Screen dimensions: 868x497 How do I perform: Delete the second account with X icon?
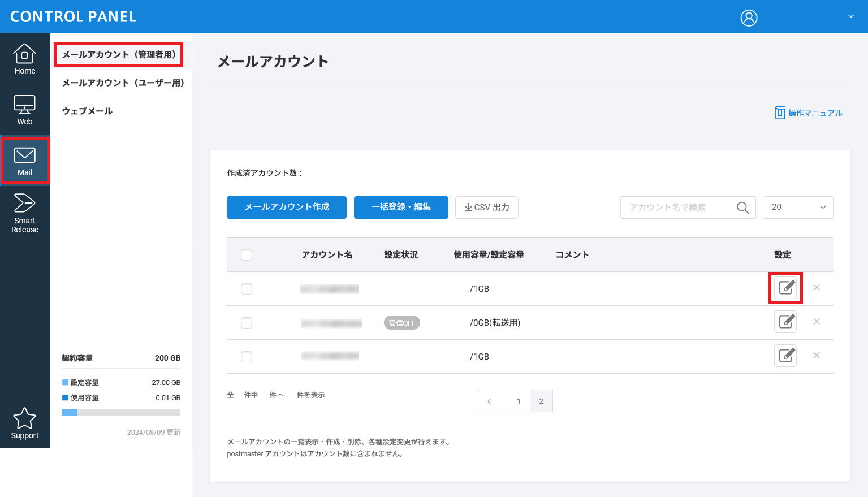click(x=817, y=322)
